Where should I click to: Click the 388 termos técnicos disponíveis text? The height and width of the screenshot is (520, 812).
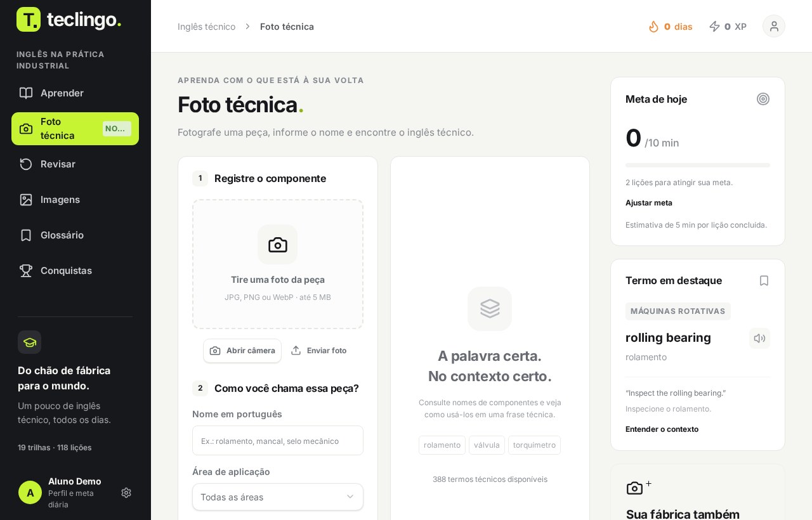coord(490,479)
